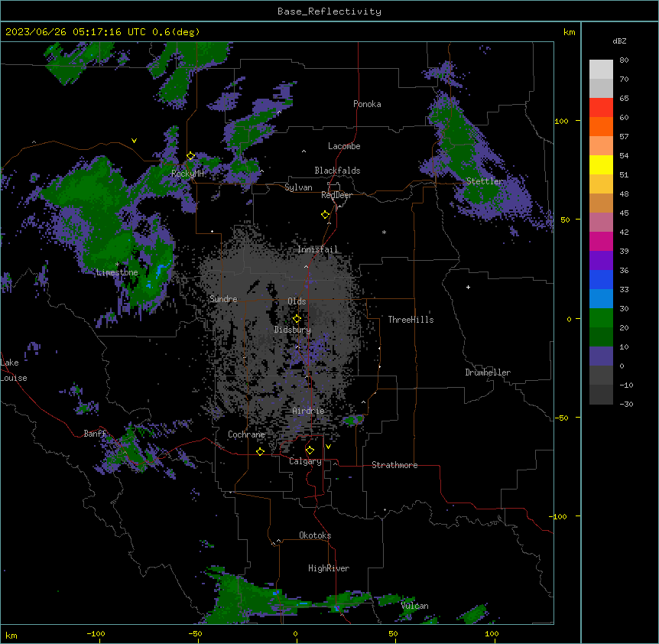
Task: Click the white asterisk marker above Limestone label
Action: [x=117, y=265]
